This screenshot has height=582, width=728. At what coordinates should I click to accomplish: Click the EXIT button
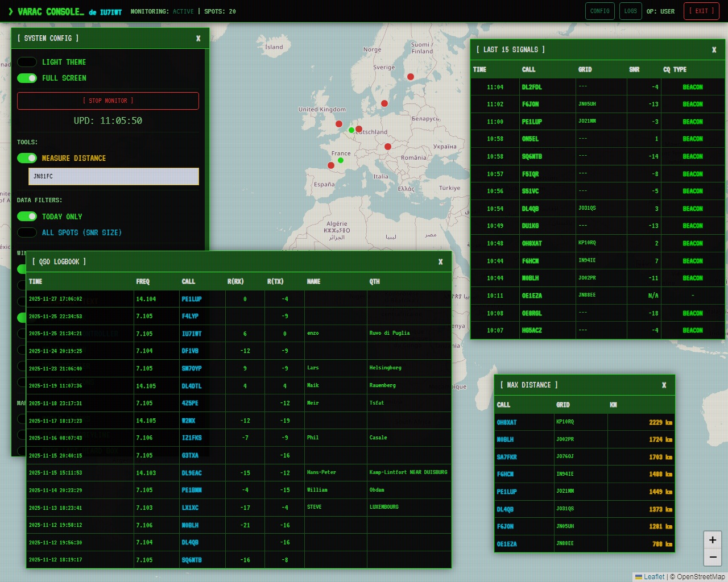tap(701, 11)
